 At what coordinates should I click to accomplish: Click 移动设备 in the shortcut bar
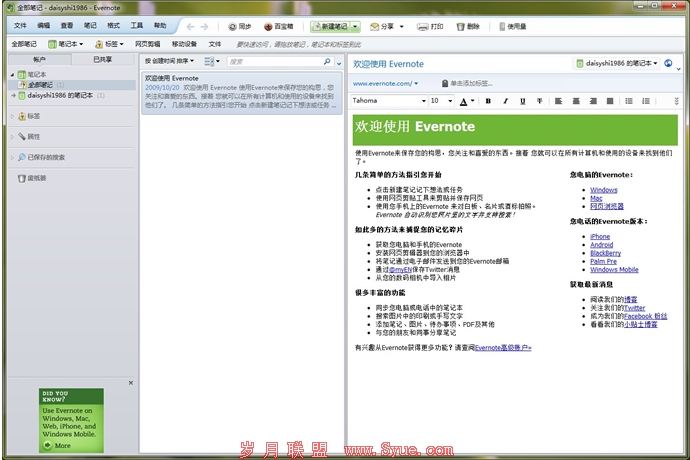coord(184,44)
